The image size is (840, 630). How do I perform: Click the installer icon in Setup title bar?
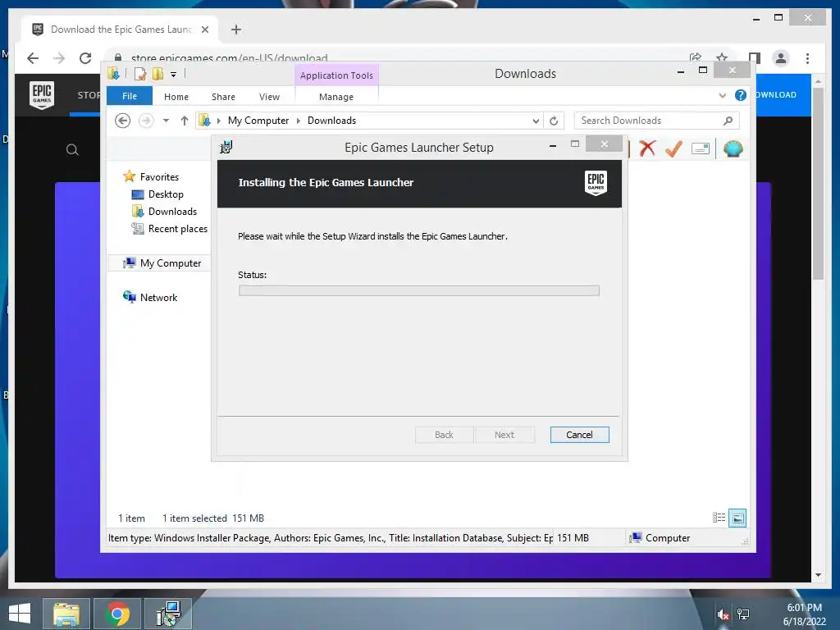[226, 147]
